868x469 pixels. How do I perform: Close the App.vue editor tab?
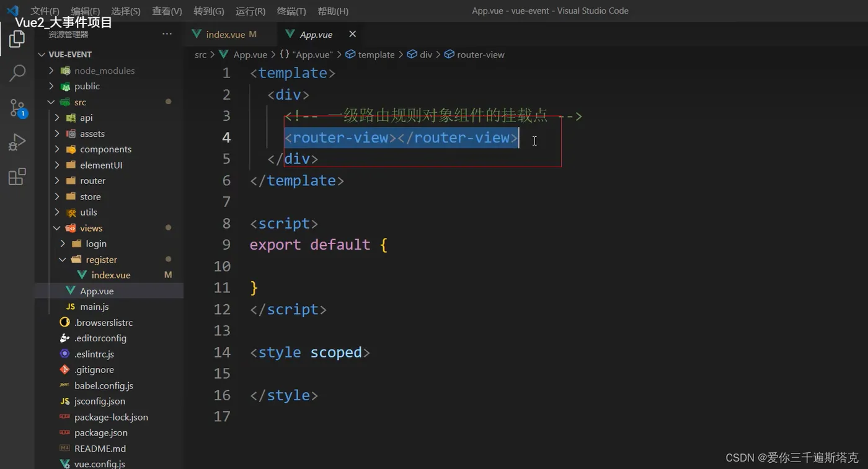[x=353, y=34]
